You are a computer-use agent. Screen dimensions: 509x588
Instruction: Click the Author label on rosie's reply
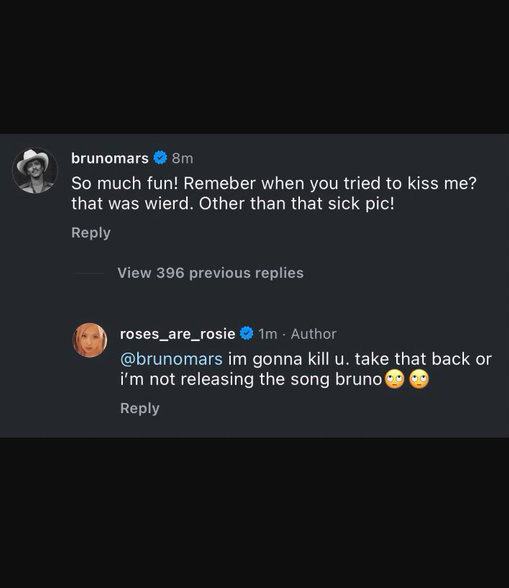[x=314, y=334]
